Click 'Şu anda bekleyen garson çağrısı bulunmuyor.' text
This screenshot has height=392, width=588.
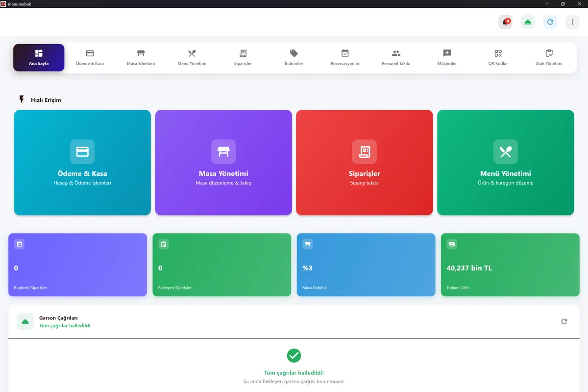[x=294, y=381]
